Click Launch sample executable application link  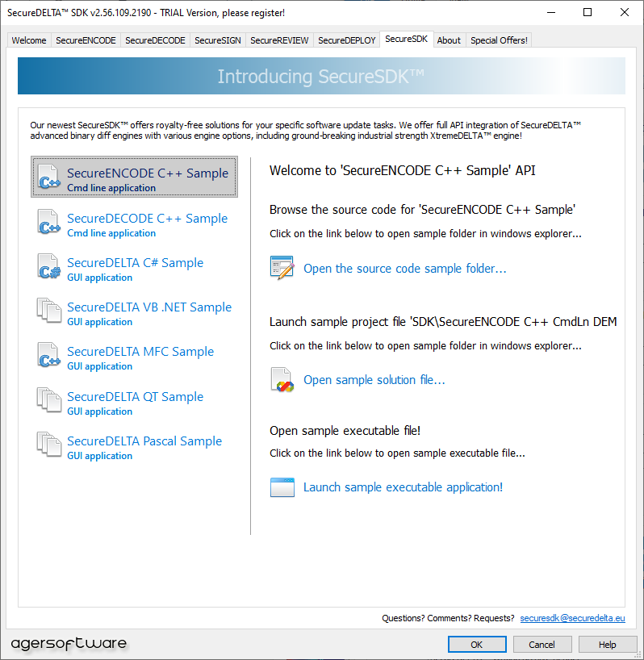(x=403, y=487)
